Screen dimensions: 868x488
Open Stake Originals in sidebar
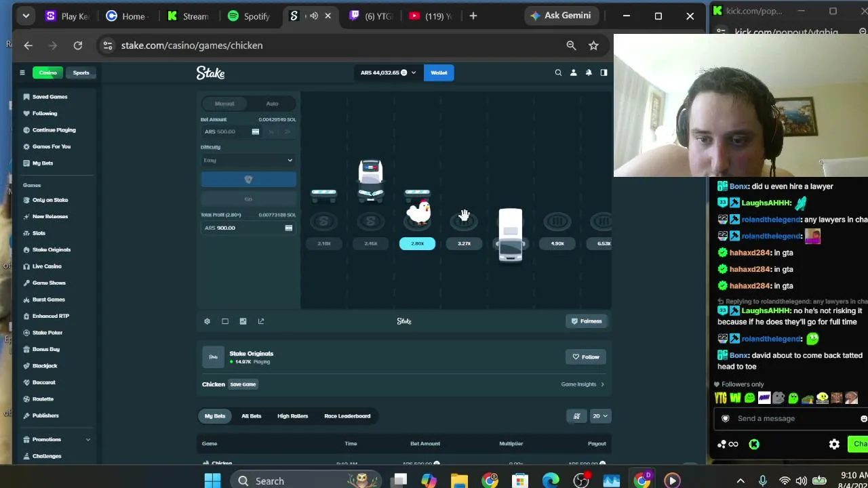click(51, 249)
